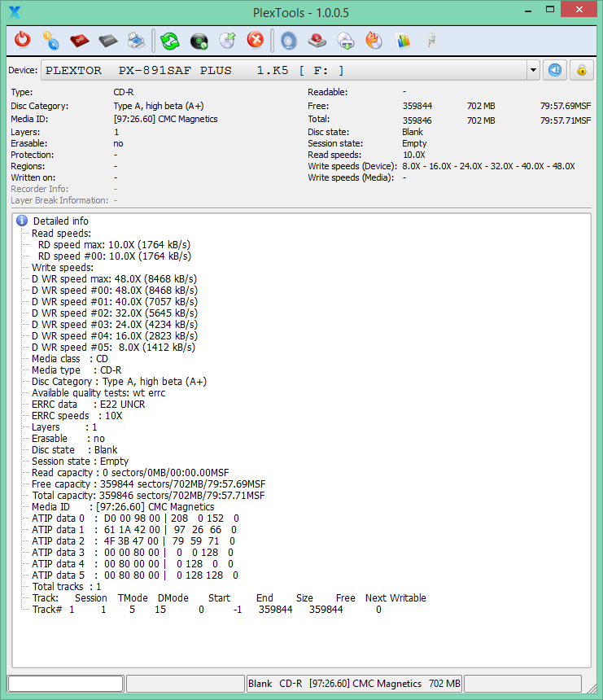Viewport: 603px width, 700px height.
Task: Minimize the PlexTools window
Action: (528, 10)
